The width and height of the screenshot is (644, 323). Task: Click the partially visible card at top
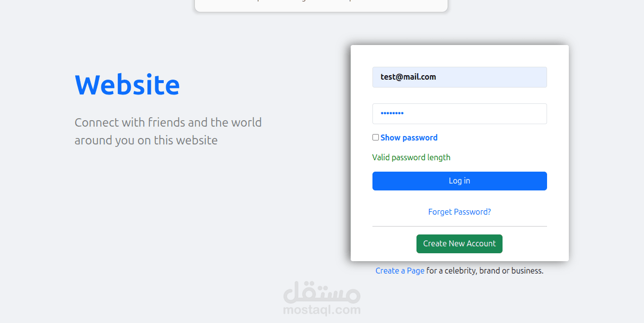coord(321,5)
